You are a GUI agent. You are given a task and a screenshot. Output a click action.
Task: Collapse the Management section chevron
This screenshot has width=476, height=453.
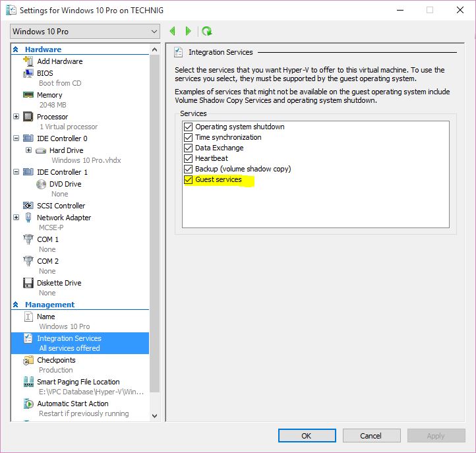pyautogui.click(x=16, y=304)
